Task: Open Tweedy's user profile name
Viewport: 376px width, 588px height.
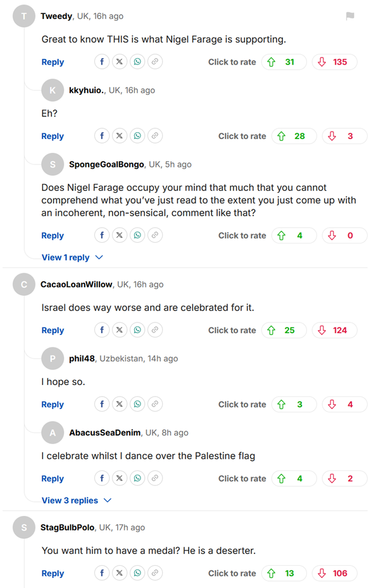Action: (56, 16)
